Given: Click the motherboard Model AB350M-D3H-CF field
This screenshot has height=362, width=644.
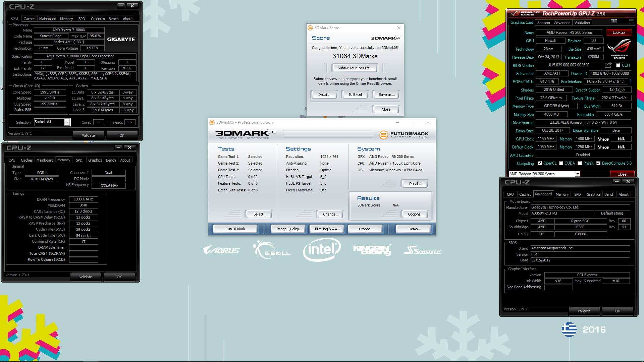Looking at the screenshot, I should click(x=562, y=213).
